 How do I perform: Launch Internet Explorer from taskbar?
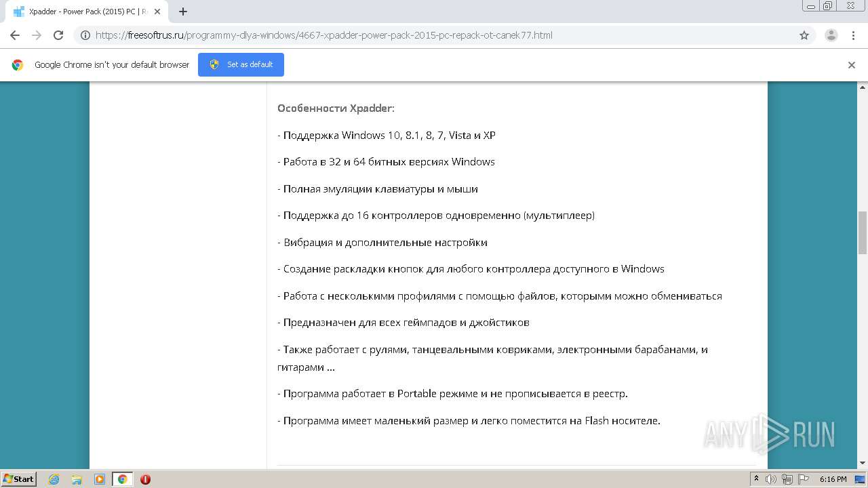click(x=54, y=479)
